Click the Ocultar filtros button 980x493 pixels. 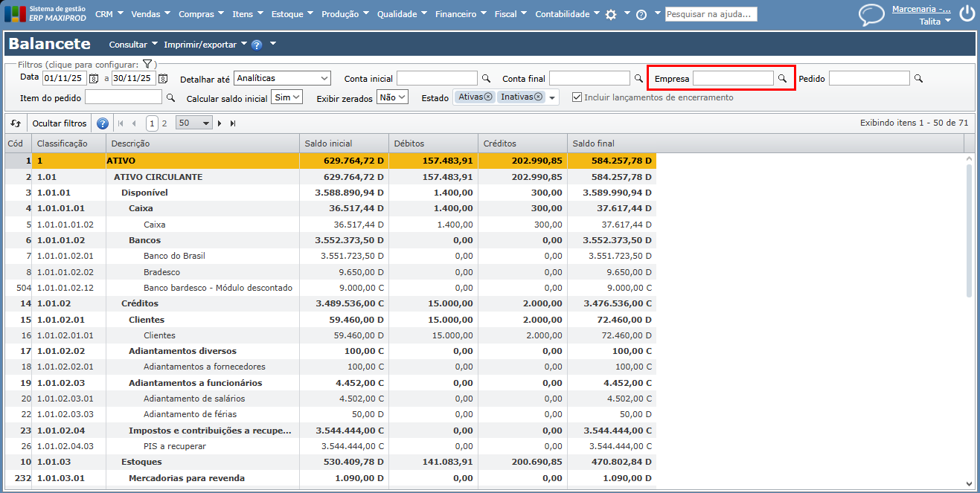click(x=60, y=123)
